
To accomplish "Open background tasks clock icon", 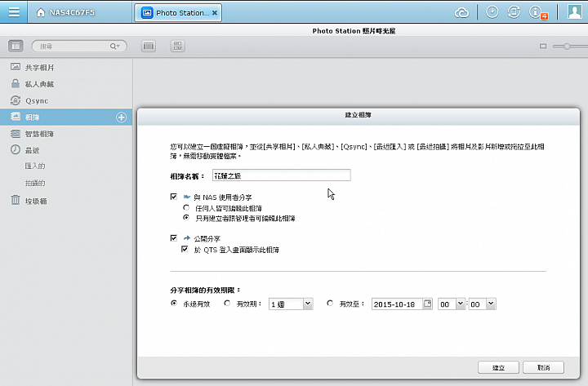I will tap(492, 12).
